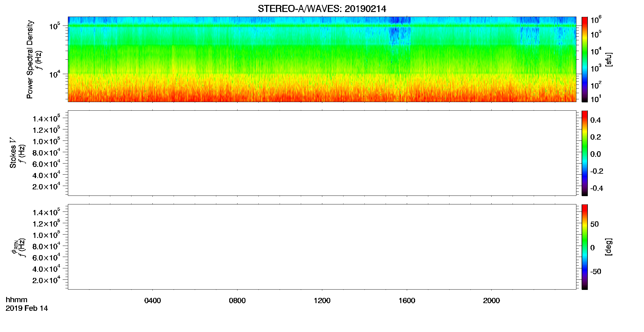Click the sfu power colorbar
The width and height of the screenshot is (644, 332).
pyautogui.click(x=585, y=59)
